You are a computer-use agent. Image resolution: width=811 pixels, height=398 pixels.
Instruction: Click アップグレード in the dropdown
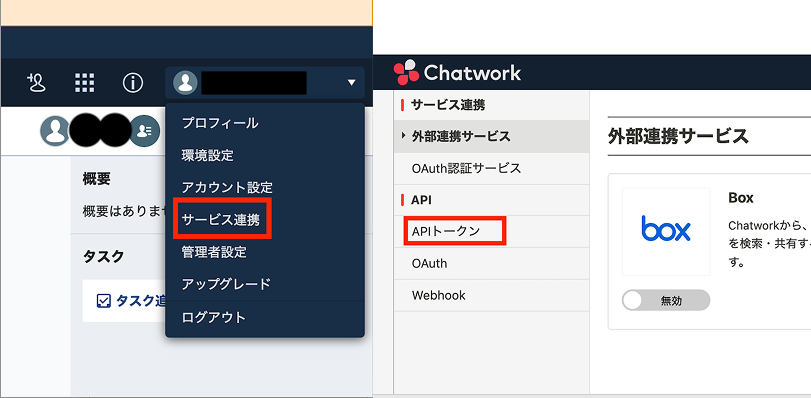tap(226, 284)
